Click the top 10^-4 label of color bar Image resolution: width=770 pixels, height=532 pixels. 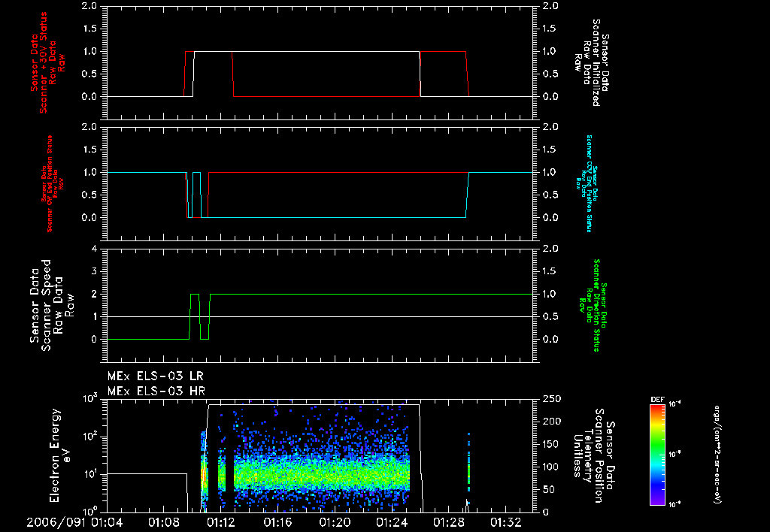[676, 404]
